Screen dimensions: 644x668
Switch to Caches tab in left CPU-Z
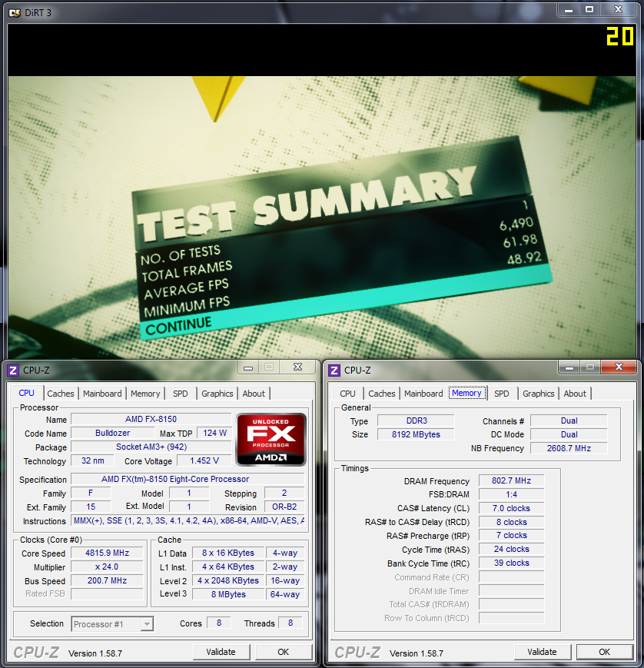pos(61,394)
